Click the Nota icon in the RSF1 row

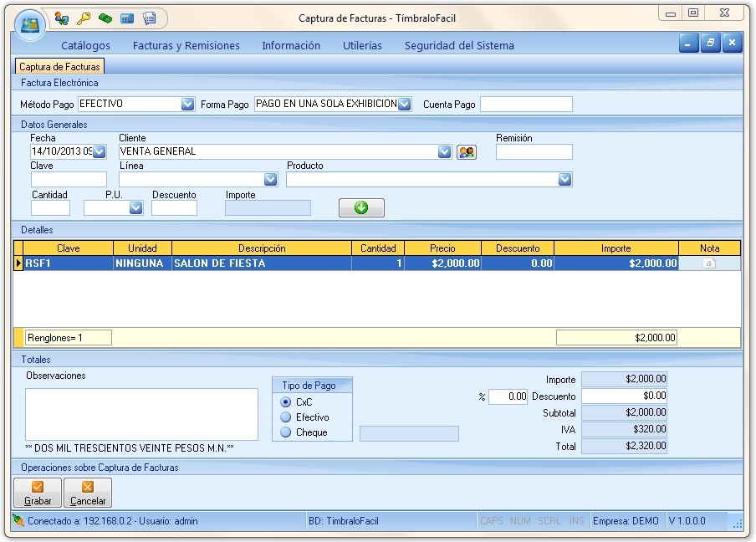pyautogui.click(x=709, y=263)
